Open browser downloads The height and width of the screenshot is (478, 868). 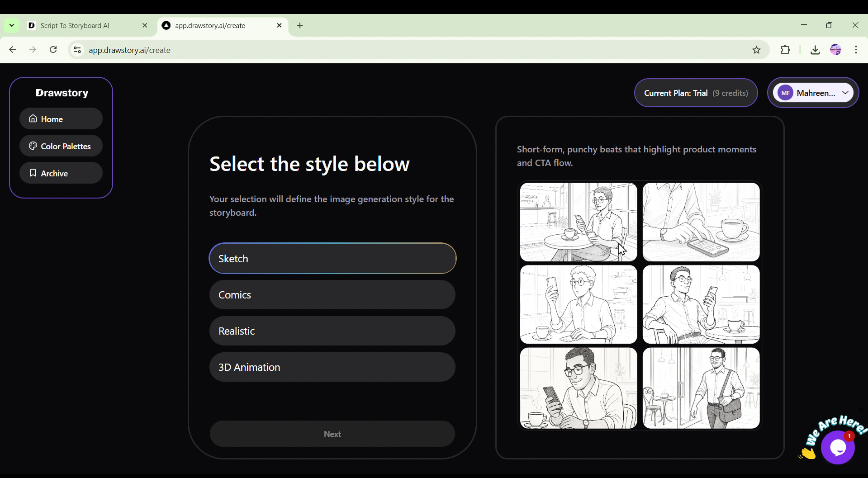(815, 50)
